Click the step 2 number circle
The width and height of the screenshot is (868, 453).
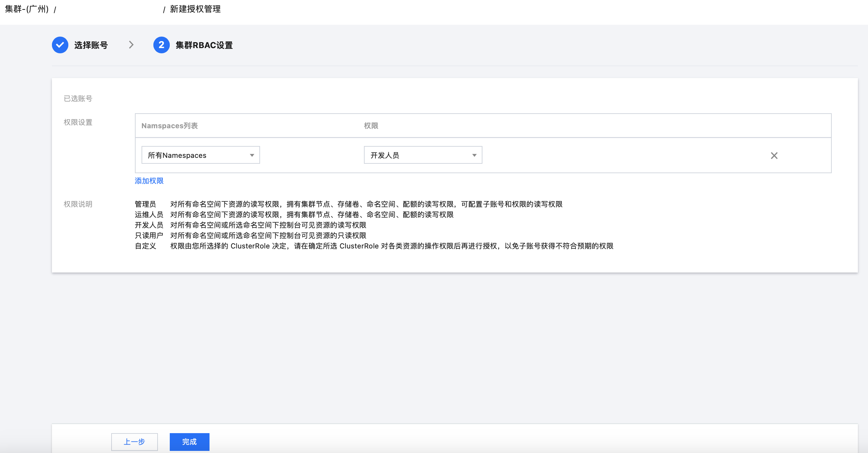161,45
